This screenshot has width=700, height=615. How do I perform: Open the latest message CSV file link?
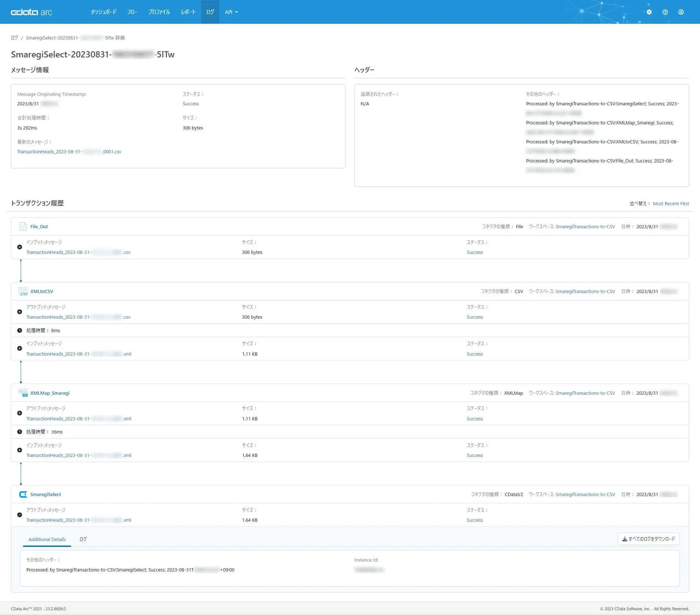click(x=69, y=151)
